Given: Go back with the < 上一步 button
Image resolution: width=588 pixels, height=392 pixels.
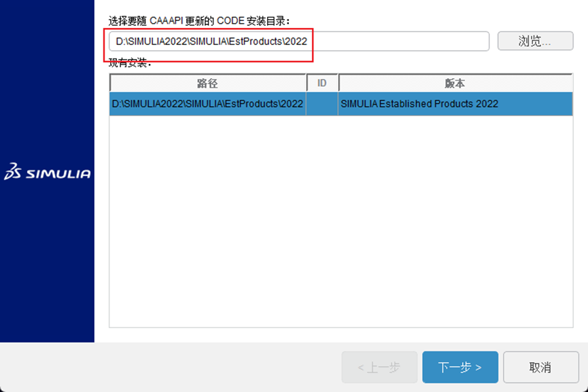Looking at the screenshot, I should click(x=379, y=367).
